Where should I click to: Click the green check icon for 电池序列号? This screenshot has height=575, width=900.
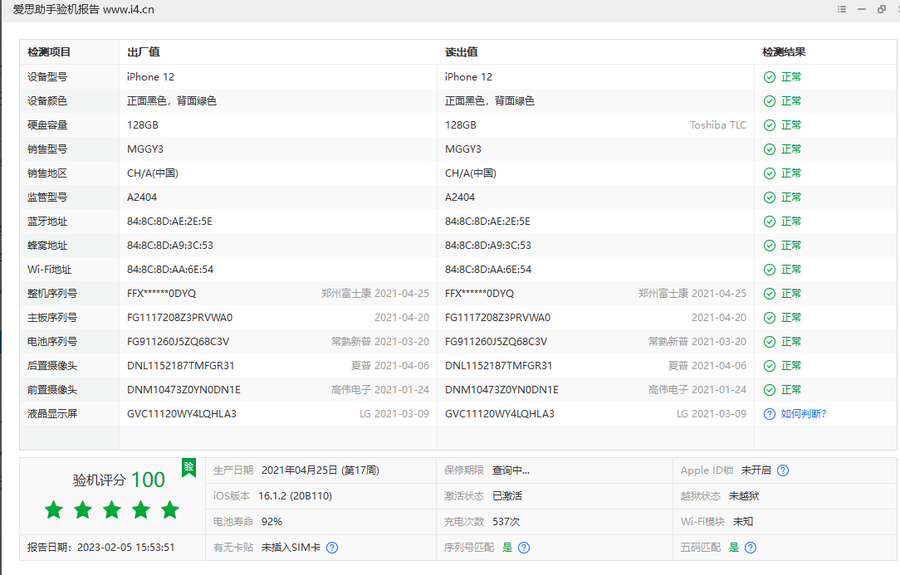[769, 342]
